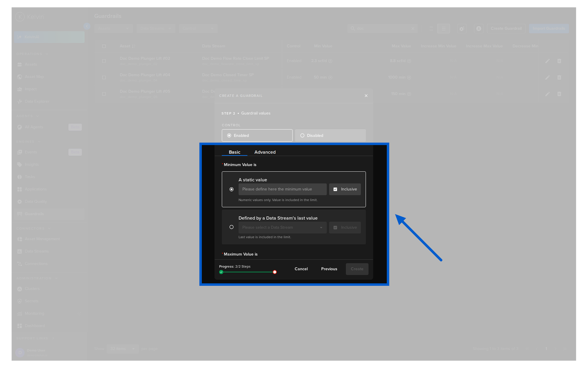The width and height of the screenshot is (588, 368).
Task: Switch to the Advanced tab
Action: coord(265,152)
